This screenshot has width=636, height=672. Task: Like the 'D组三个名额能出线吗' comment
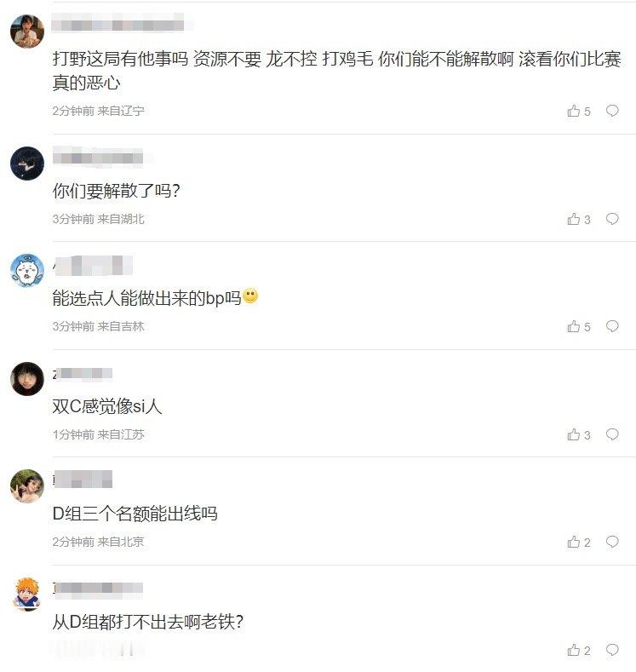579,543
